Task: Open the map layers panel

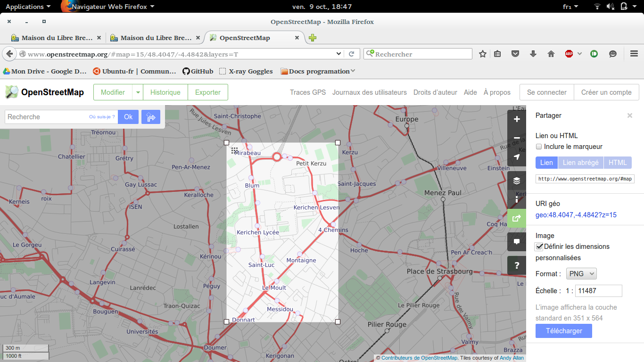Action: point(517,181)
